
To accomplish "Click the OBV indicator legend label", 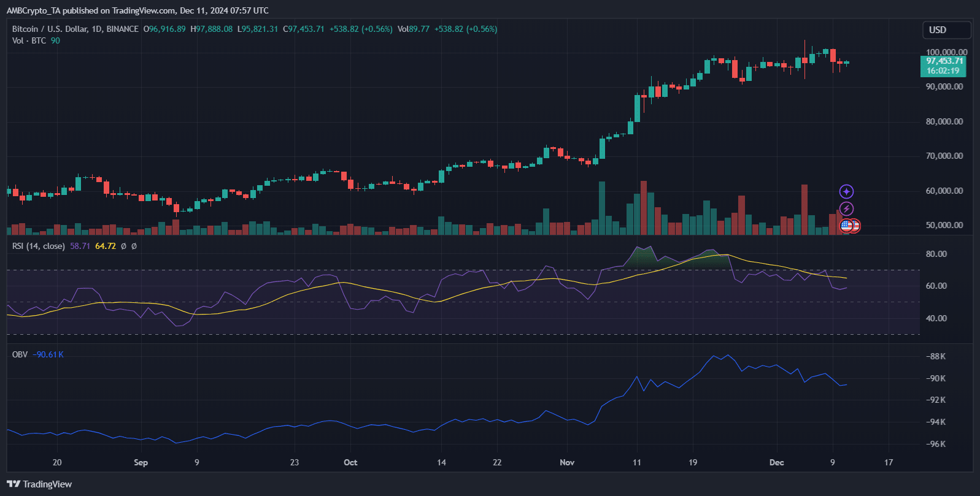I will pyautogui.click(x=20, y=354).
